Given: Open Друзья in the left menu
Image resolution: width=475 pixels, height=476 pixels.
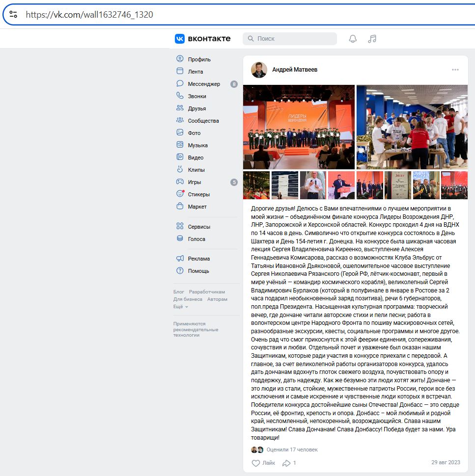Looking at the screenshot, I should 196,108.
